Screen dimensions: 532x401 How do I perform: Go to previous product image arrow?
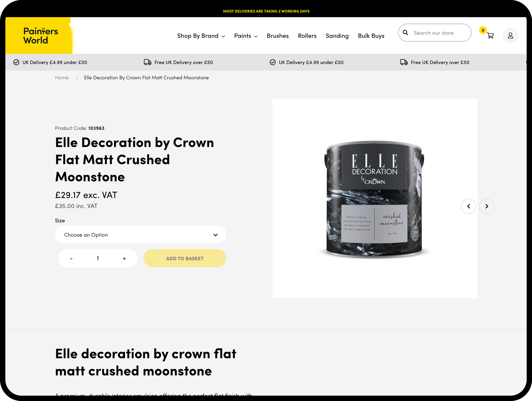coord(468,206)
